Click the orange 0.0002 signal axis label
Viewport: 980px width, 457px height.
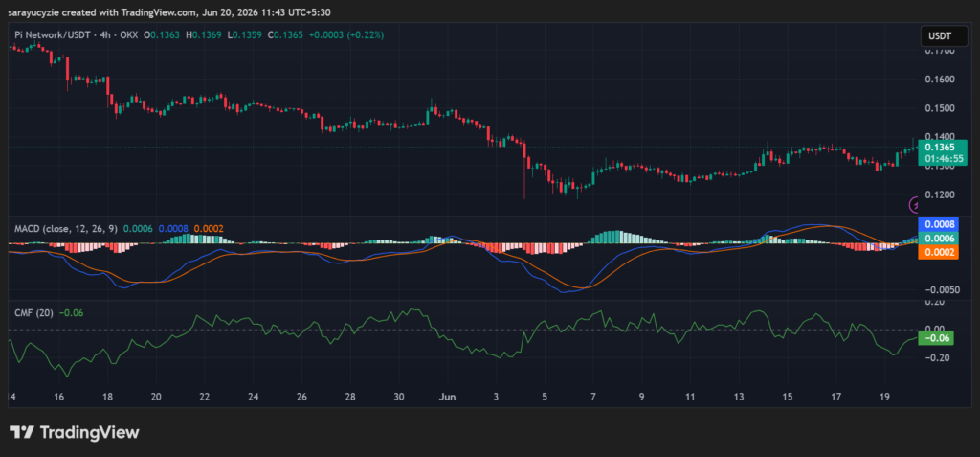(938, 252)
